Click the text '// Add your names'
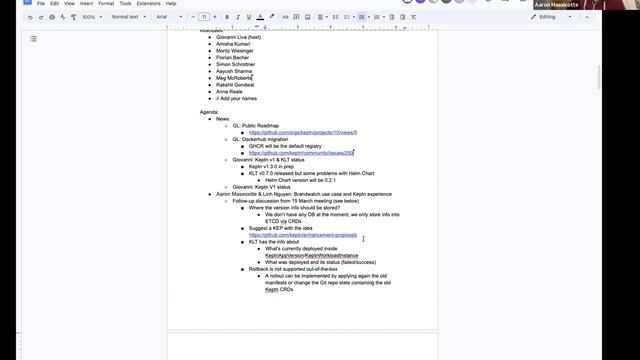Viewport: 640px width, 360px height. pyautogui.click(x=236, y=98)
